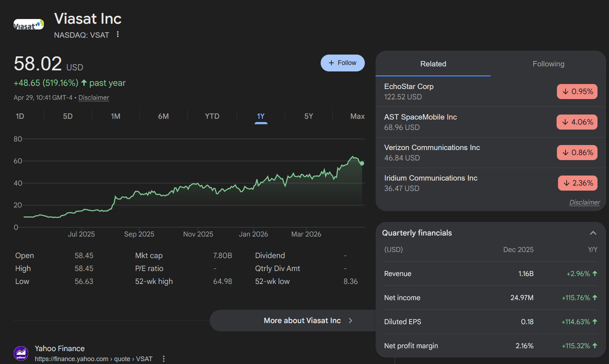
Task: Show the Max chart range
Action: [x=358, y=116]
